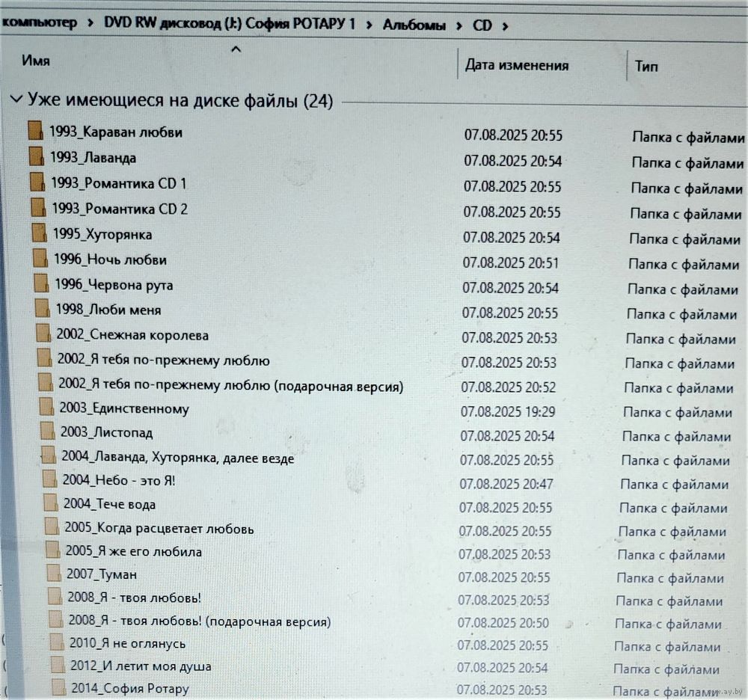The width and height of the screenshot is (748, 700).
Task: Select folder name 2004_Тече вода
Action: coord(110,503)
